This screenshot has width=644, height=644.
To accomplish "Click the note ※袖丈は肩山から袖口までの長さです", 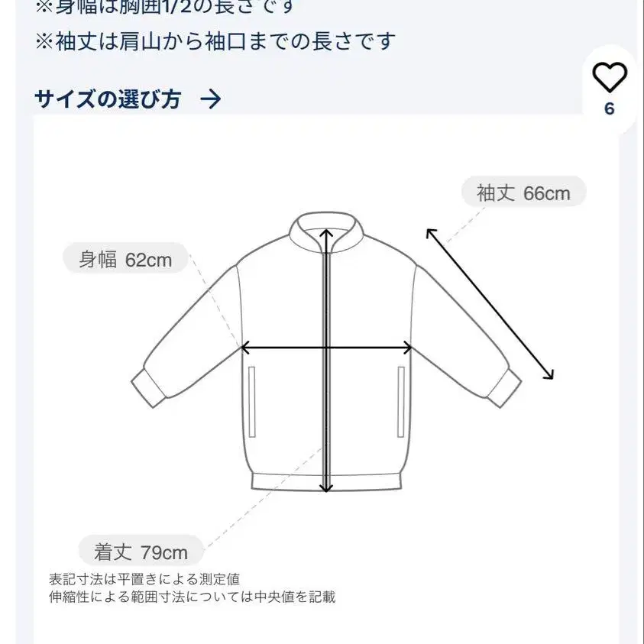I will click(215, 41).
